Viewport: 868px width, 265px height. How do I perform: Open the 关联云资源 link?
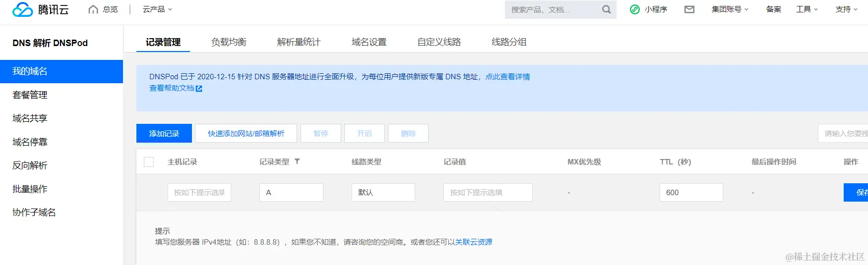coord(474,242)
